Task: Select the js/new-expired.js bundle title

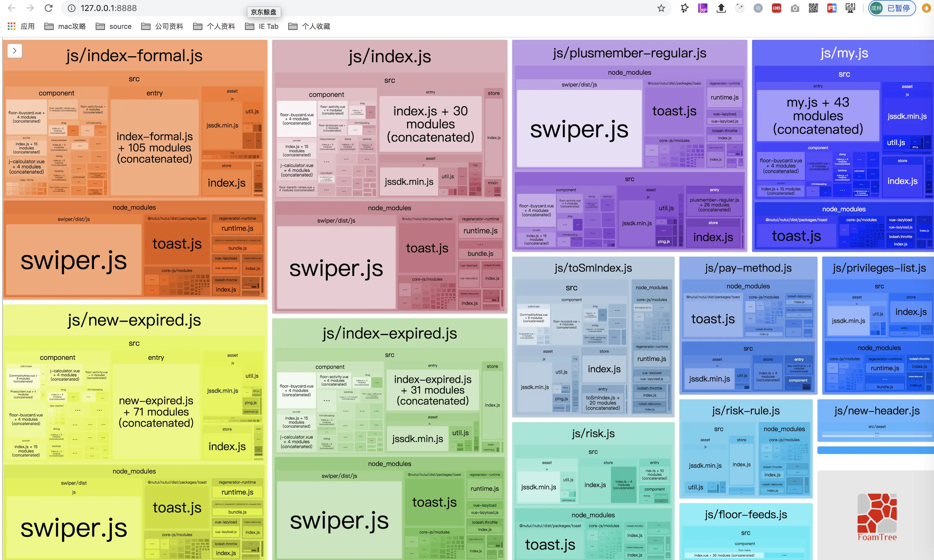Action: [x=134, y=320]
